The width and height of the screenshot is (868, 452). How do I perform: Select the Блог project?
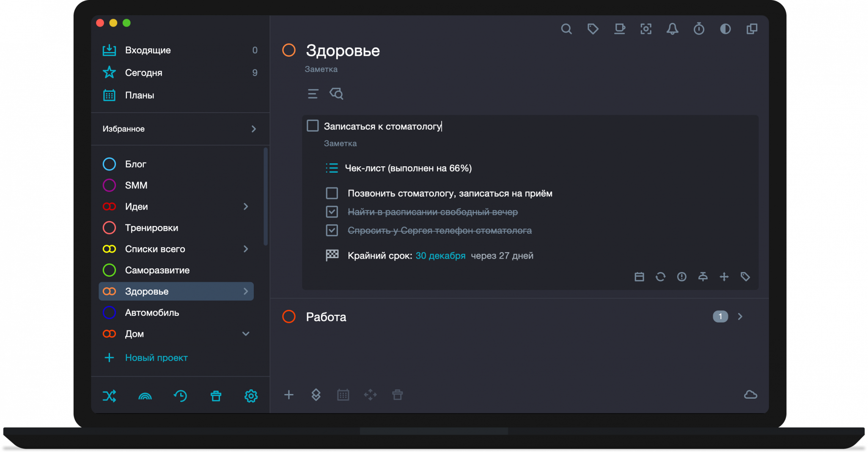176,164
